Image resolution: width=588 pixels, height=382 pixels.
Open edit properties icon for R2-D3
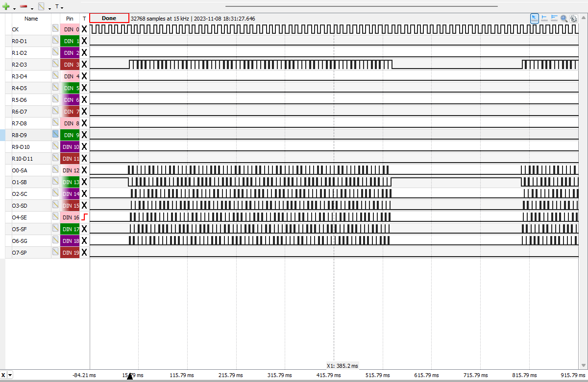click(x=55, y=65)
